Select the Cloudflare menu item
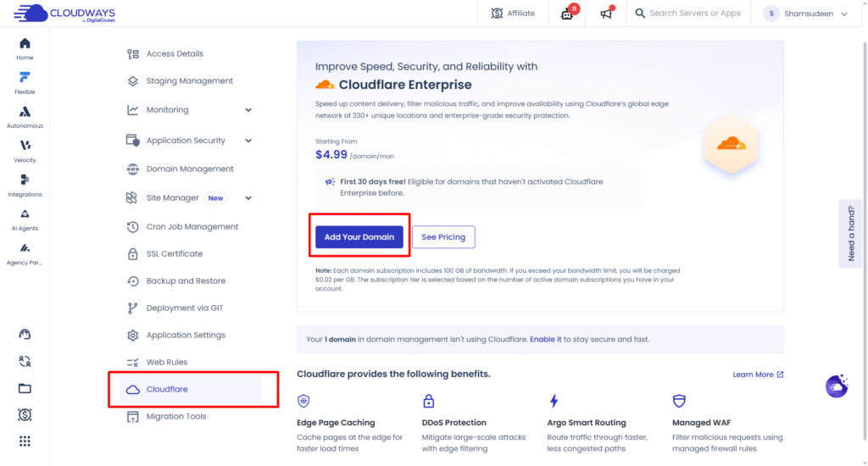Image resolution: width=868 pixels, height=466 pixels. click(190, 390)
